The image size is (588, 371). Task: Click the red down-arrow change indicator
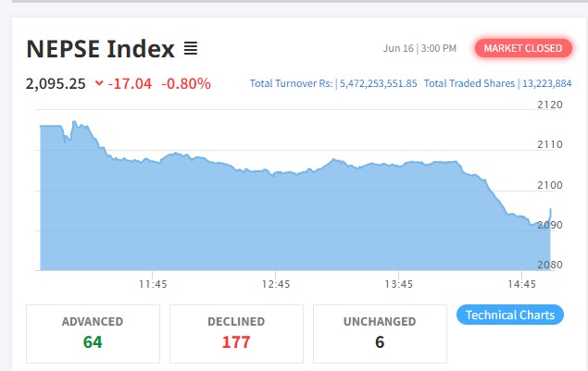[x=99, y=84]
